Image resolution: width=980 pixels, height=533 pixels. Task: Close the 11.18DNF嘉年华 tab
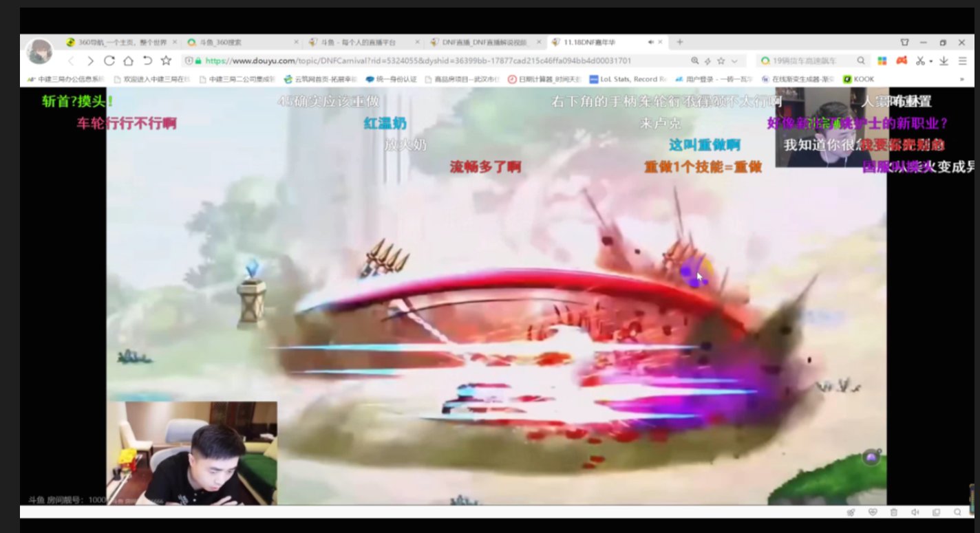[661, 42]
